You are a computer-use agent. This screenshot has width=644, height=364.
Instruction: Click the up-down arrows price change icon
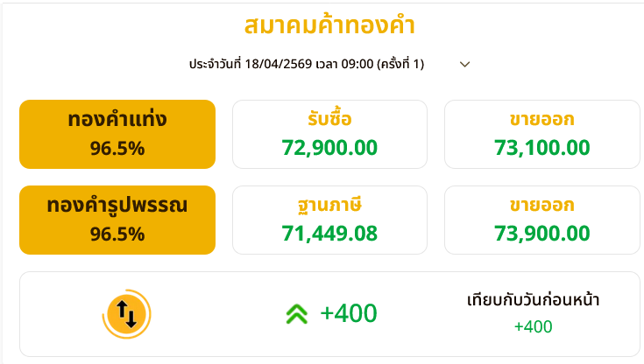coord(127,312)
